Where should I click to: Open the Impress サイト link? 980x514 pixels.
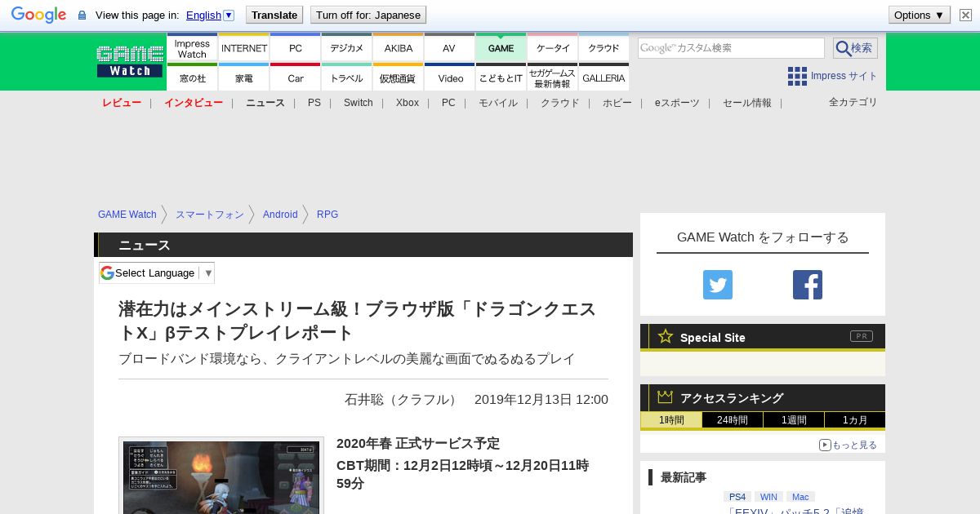[x=844, y=76]
